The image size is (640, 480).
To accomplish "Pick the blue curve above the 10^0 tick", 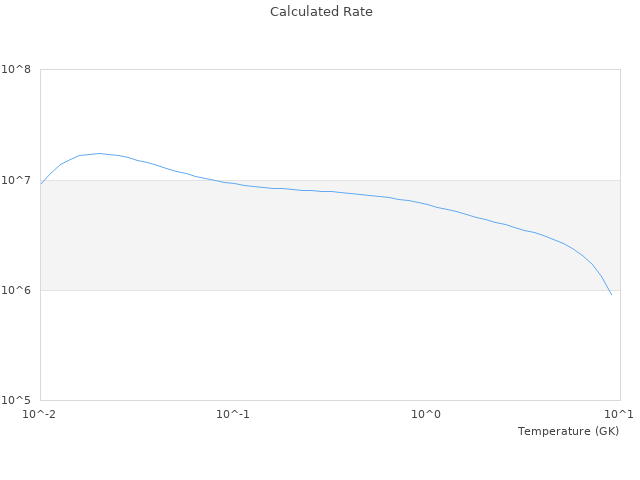I will pos(427,204).
